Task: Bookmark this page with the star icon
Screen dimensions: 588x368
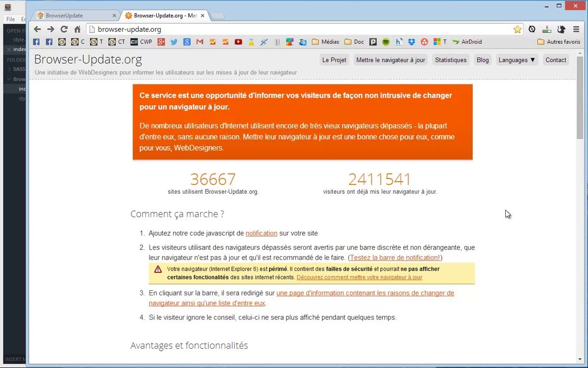Action: click(518, 29)
